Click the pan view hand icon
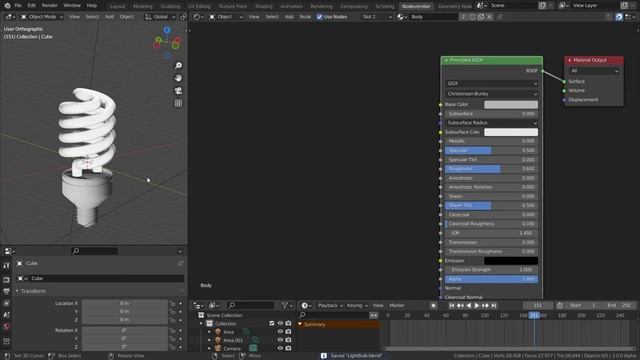The width and height of the screenshot is (640, 360). [178, 78]
